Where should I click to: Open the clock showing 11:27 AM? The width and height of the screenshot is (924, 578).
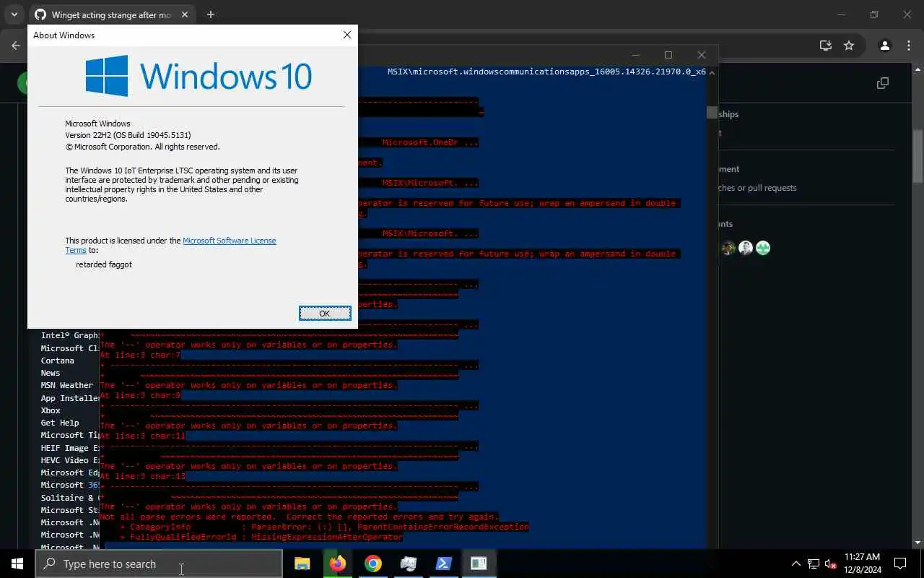(x=862, y=564)
